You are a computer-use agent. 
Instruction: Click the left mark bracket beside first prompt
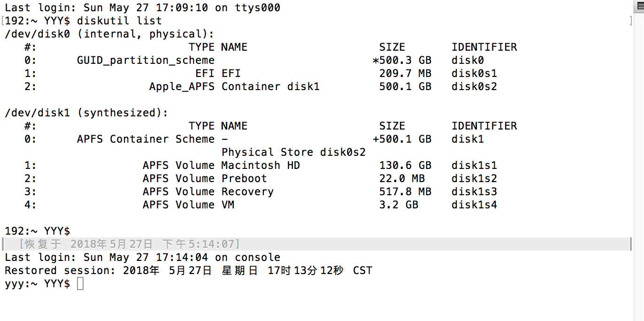pos(3,21)
